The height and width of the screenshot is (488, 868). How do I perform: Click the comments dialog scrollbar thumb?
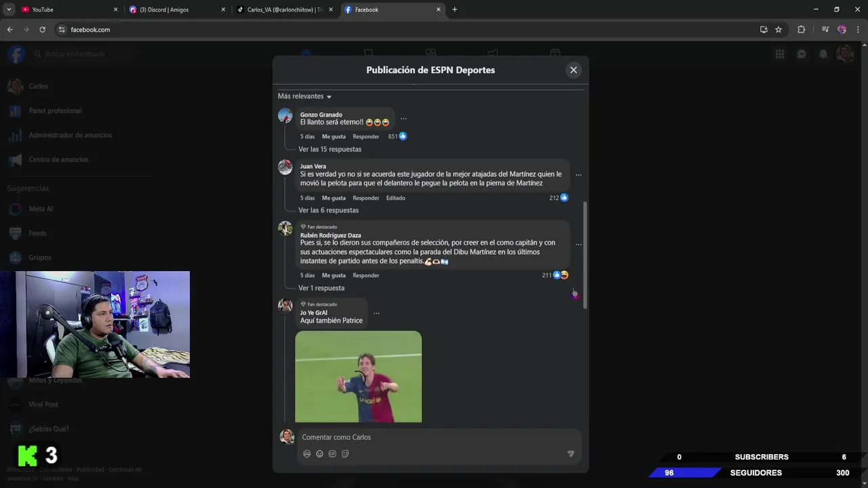[585, 255]
